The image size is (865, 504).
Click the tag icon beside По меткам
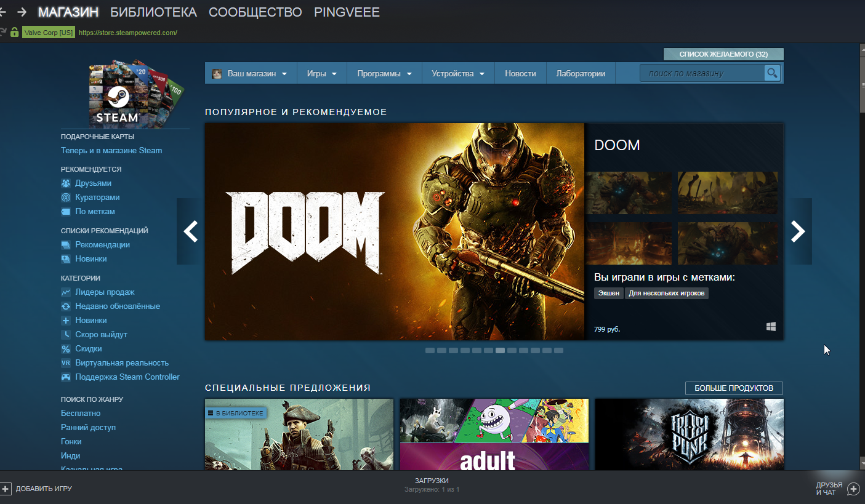click(x=66, y=212)
